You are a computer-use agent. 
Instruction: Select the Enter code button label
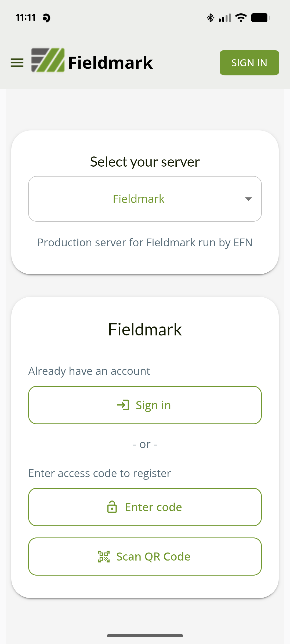click(153, 507)
